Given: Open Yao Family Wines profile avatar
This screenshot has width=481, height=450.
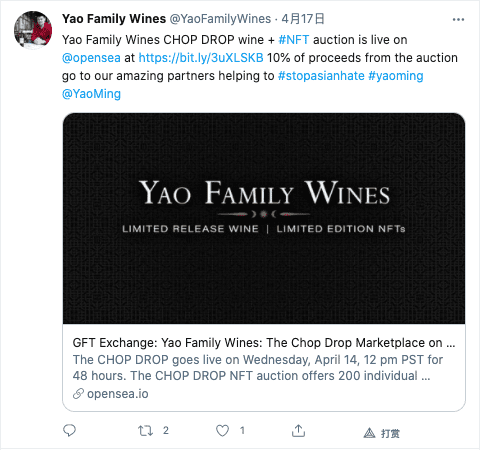Looking at the screenshot, I should point(33,30).
